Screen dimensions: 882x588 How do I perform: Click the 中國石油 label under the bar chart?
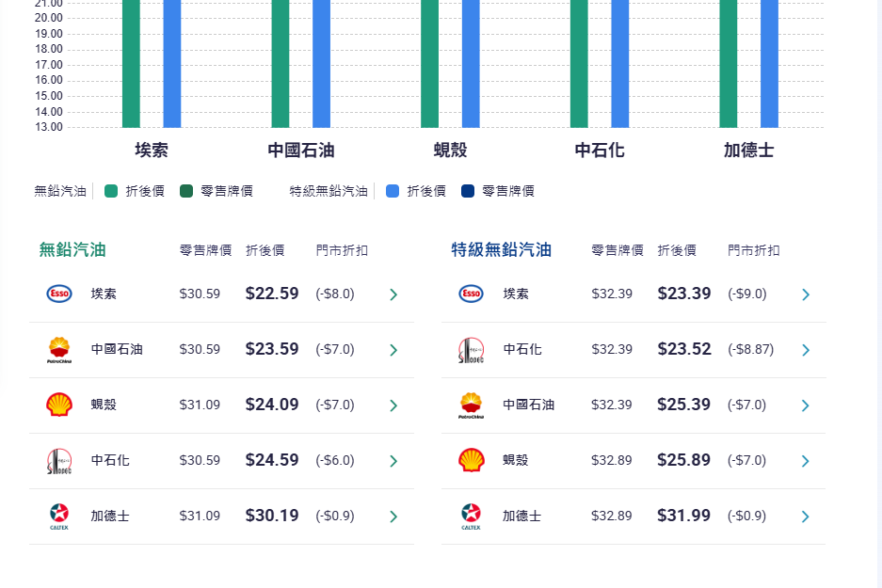[300, 151]
